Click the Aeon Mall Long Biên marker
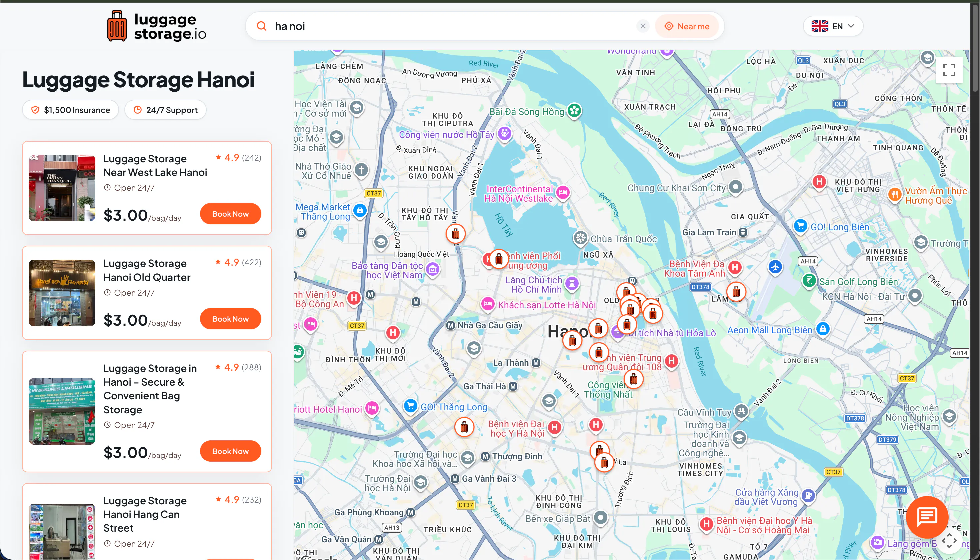Viewport: 980px width, 560px height. [823, 329]
